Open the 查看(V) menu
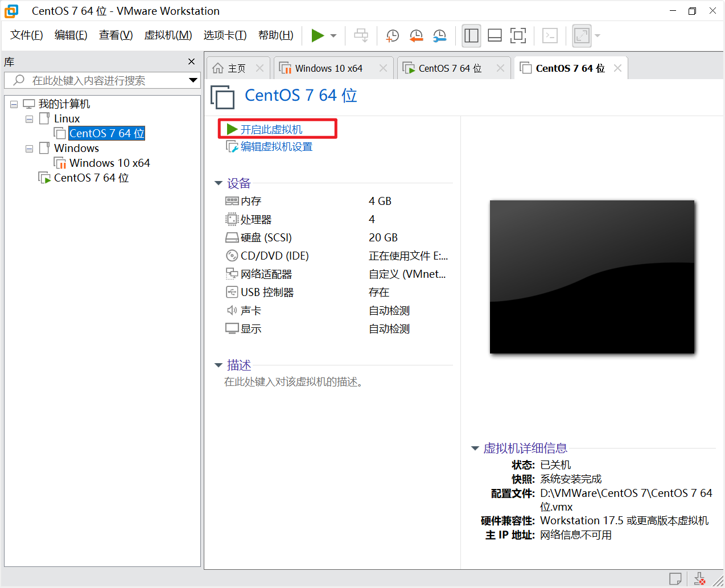 [x=116, y=35]
